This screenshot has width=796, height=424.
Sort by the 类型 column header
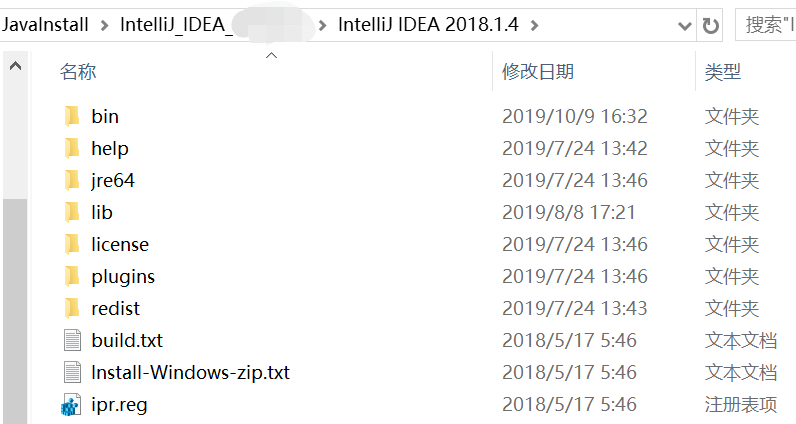[723, 72]
